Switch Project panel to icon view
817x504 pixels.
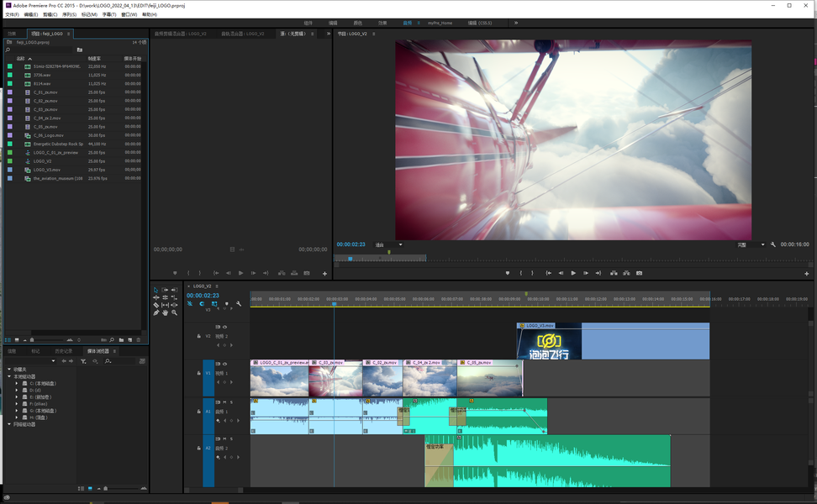(17, 340)
